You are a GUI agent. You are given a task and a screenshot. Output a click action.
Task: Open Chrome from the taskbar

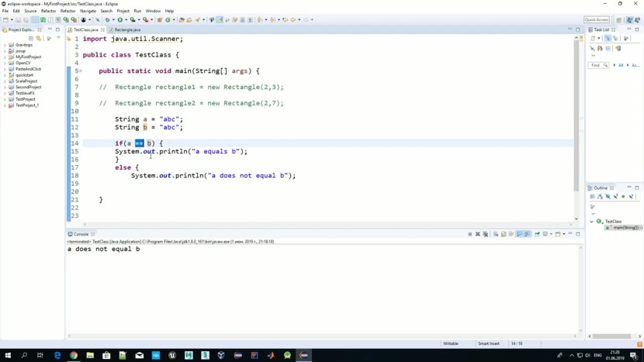tap(74, 355)
